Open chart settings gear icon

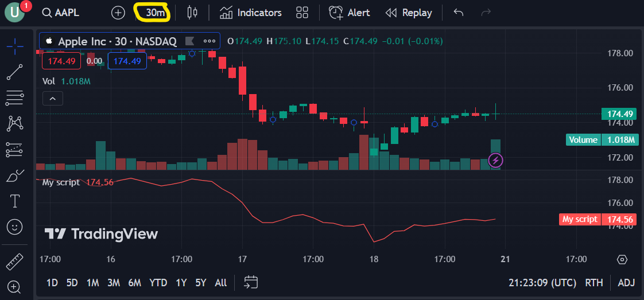[622, 259]
